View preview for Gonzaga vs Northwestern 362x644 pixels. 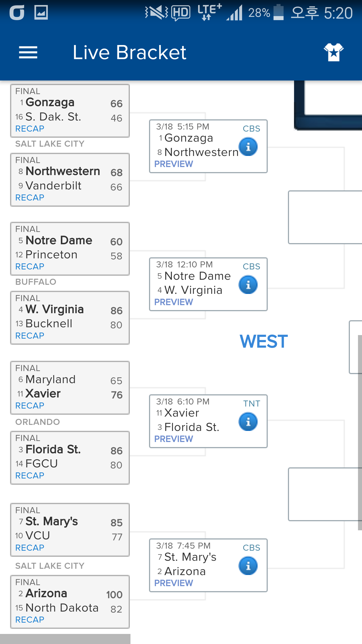[173, 164]
